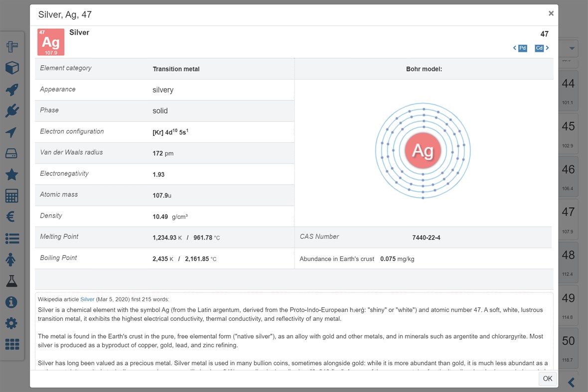588x392 pixels.
Task: Click the hard drive icon in sidebar
Action: [x=12, y=153]
